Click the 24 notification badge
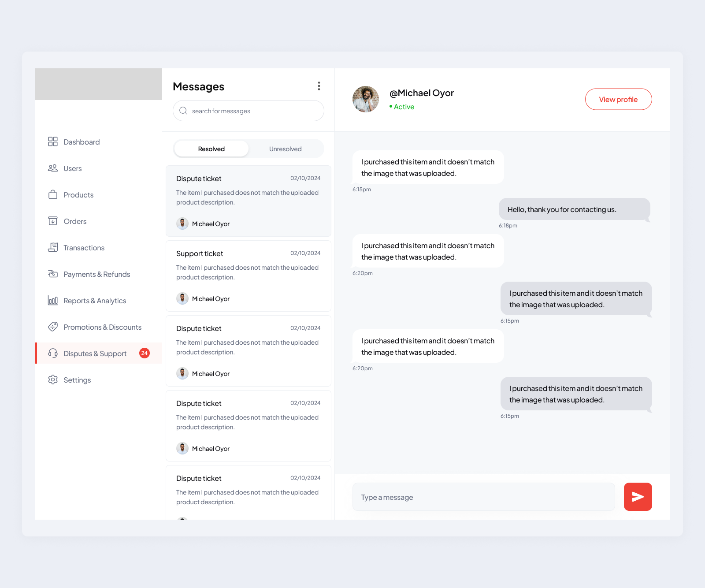The image size is (705, 588). [145, 353]
